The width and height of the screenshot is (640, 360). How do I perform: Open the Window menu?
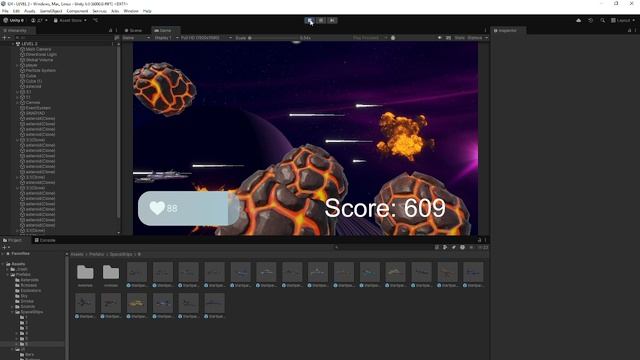pyautogui.click(x=131, y=11)
